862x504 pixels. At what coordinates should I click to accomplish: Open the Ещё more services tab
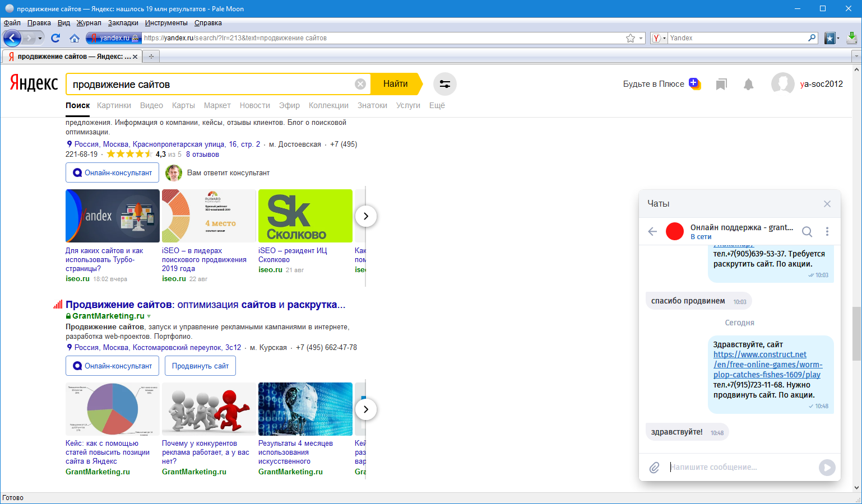tap(437, 105)
